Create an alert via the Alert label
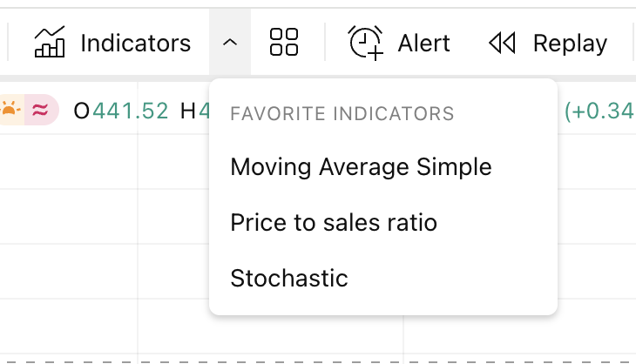 coord(423,43)
